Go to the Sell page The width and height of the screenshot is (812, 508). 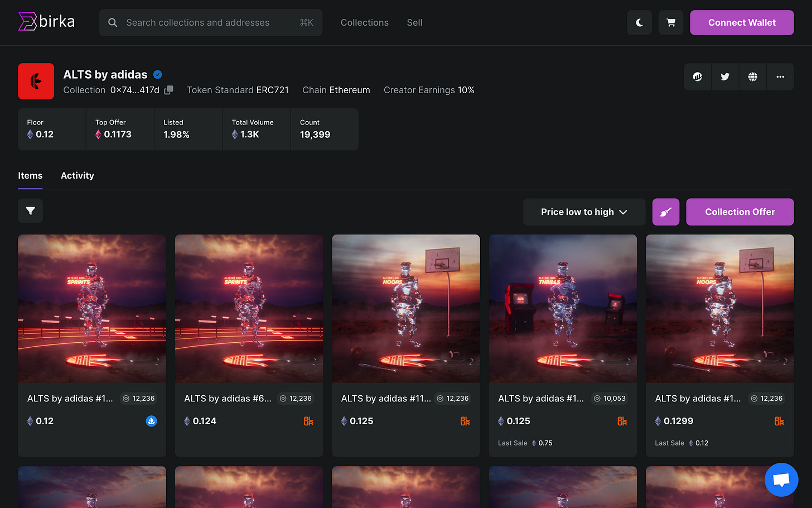point(414,22)
